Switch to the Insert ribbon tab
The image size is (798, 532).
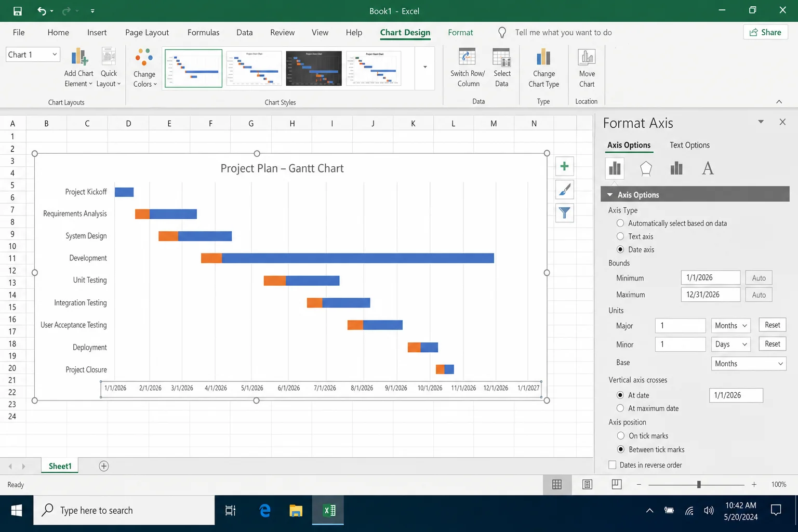pos(97,32)
